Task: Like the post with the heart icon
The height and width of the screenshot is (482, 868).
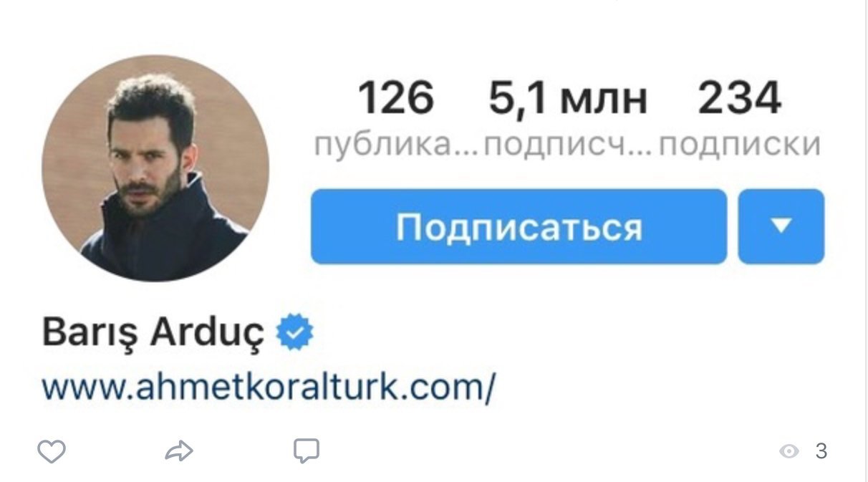Action: click(x=51, y=451)
